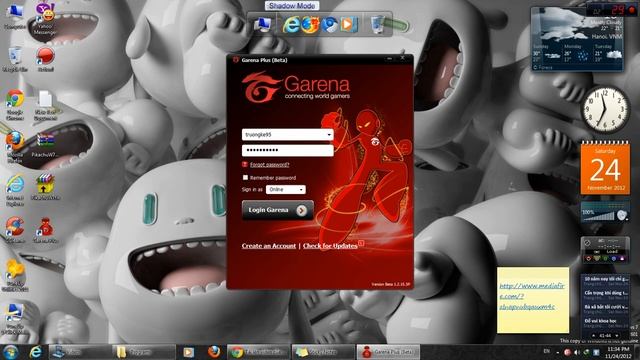The image size is (640, 360).
Task: Click the password input field
Action: point(287,150)
